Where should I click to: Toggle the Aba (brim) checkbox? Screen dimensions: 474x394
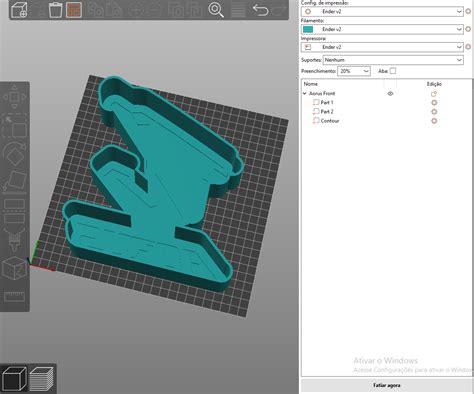[393, 71]
